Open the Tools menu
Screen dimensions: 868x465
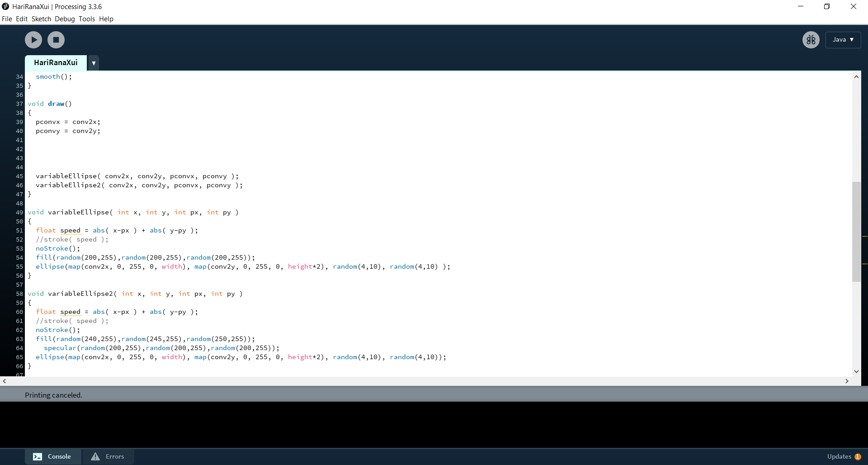[x=86, y=19]
